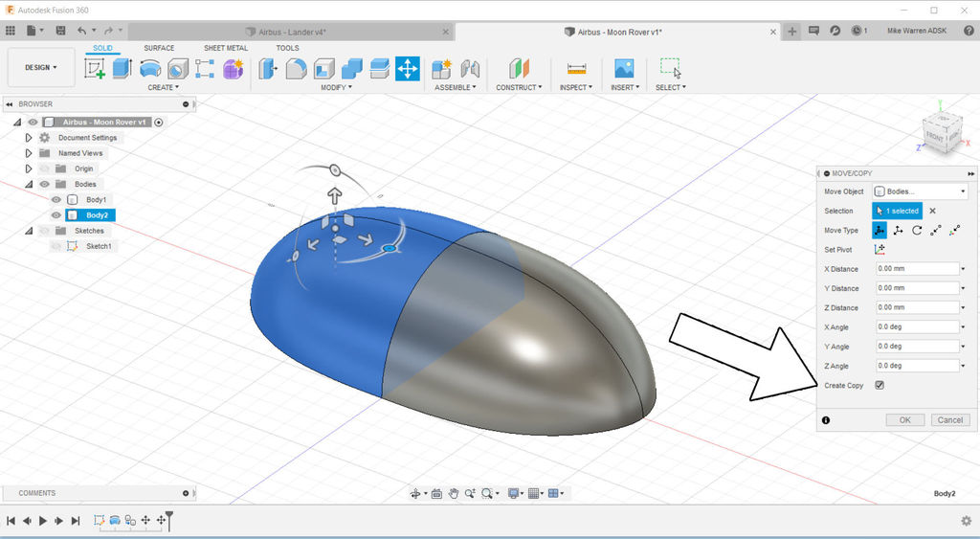This screenshot has width=980, height=539.
Task: Click the Move/Copy tool in Modify
Action: [x=408, y=69]
